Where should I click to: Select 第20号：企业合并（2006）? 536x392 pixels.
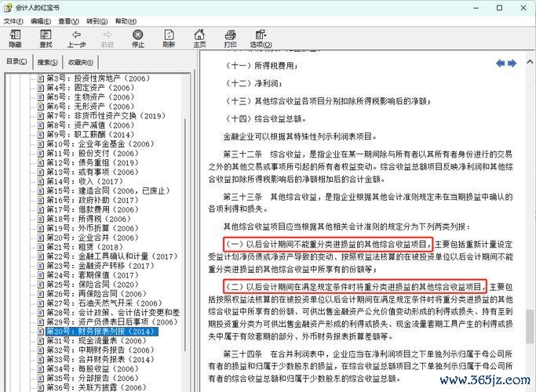click(x=93, y=238)
